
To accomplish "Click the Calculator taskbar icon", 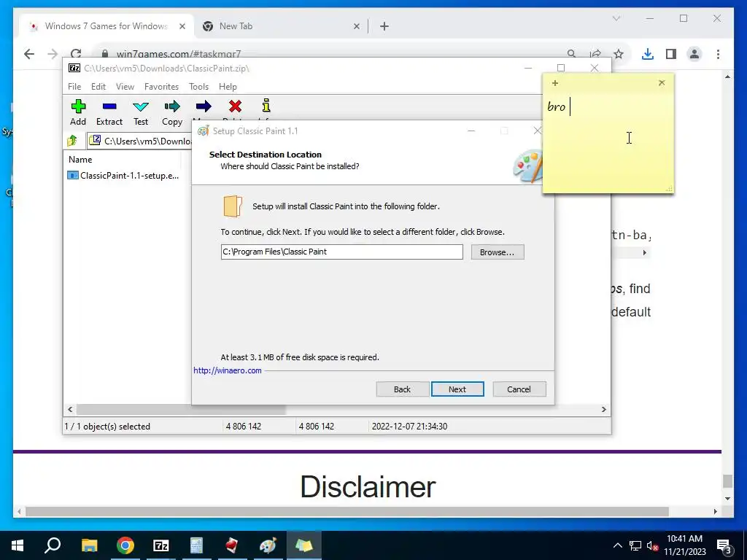I will coord(196,545).
